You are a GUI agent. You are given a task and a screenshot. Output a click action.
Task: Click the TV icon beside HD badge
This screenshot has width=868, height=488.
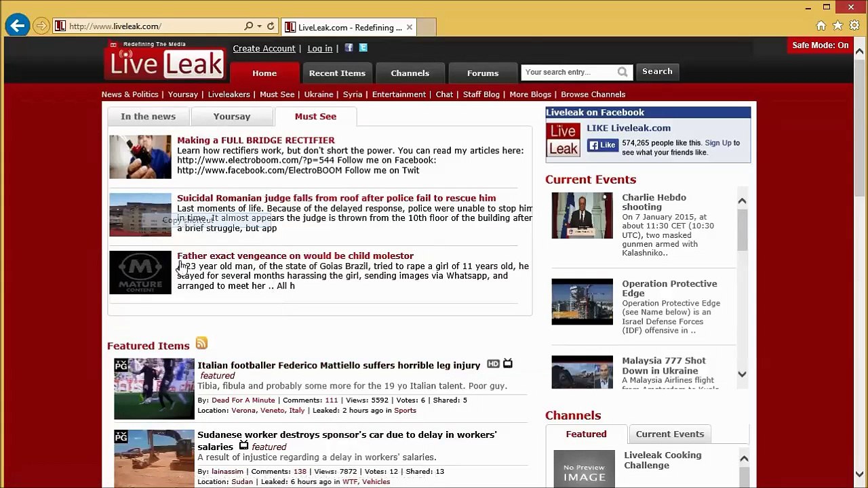click(507, 364)
